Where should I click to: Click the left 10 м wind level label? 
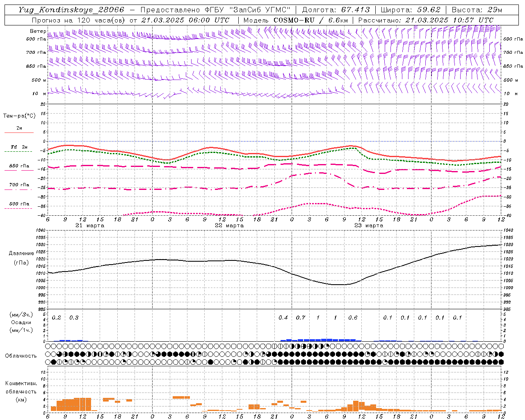(x=39, y=94)
